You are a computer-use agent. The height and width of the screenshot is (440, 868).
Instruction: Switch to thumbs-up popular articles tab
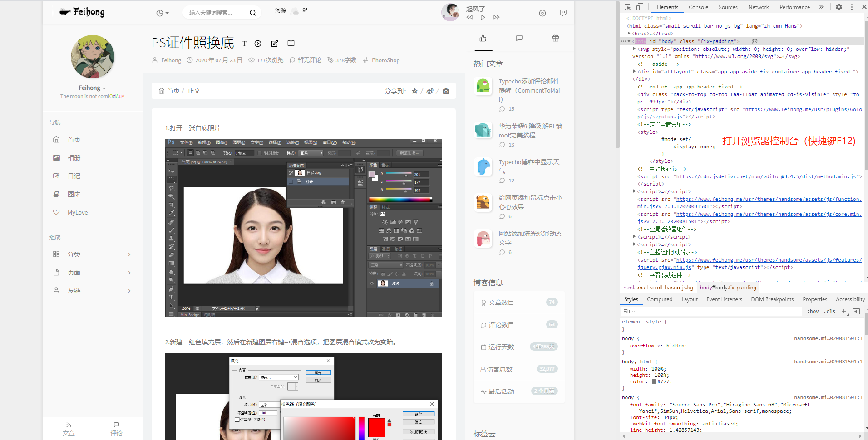click(483, 38)
